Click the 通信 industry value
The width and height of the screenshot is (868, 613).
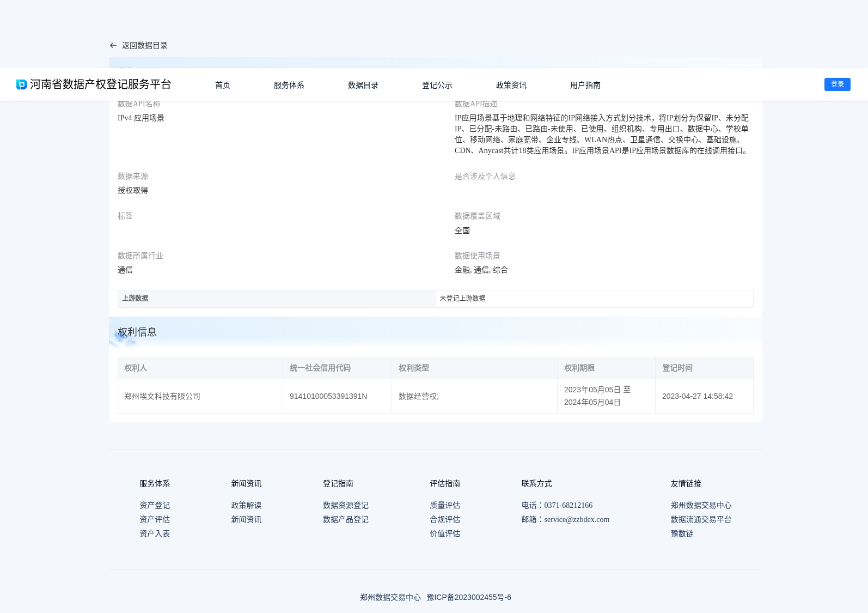point(125,270)
